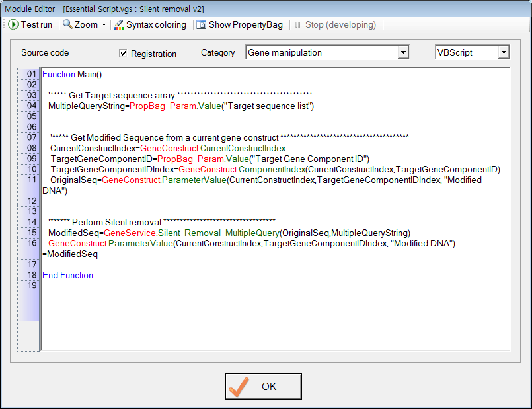Place cursor on the End Function line

click(x=67, y=275)
